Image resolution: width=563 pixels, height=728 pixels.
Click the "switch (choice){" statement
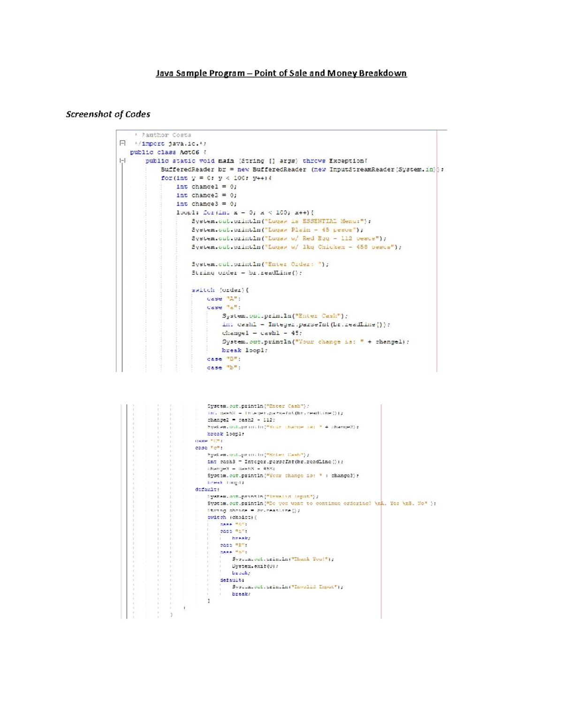tap(232, 518)
